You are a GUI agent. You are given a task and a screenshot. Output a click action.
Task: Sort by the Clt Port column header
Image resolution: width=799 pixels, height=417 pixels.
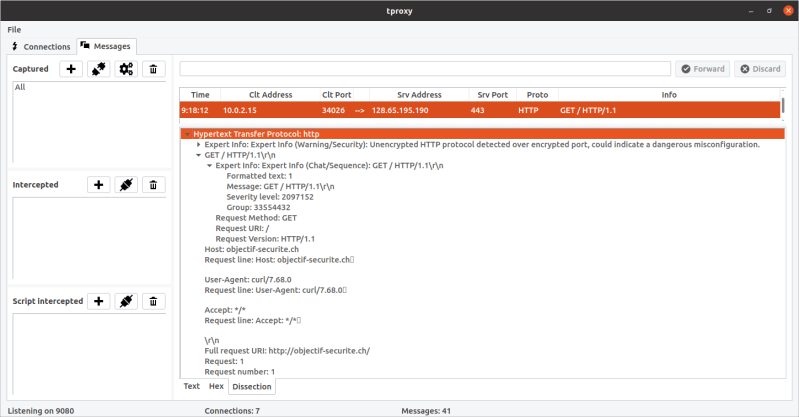tap(336, 95)
